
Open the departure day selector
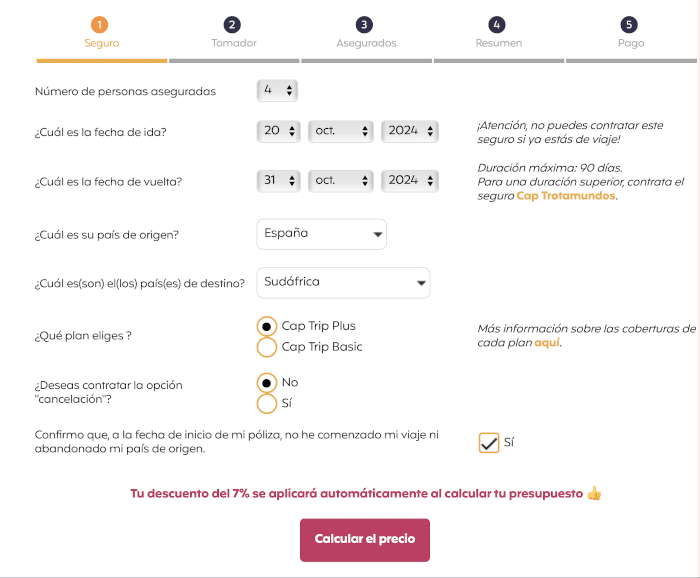(x=278, y=131)
